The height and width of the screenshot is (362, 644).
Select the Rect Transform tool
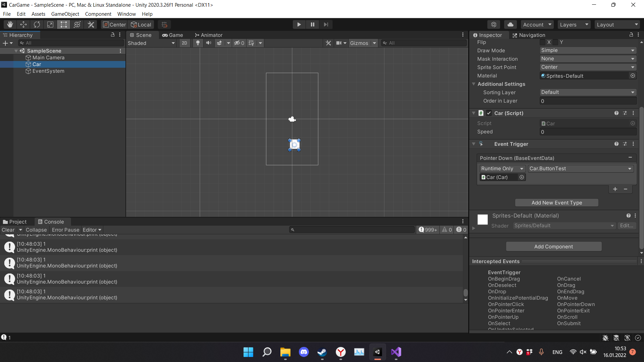[x=64, y=24]
